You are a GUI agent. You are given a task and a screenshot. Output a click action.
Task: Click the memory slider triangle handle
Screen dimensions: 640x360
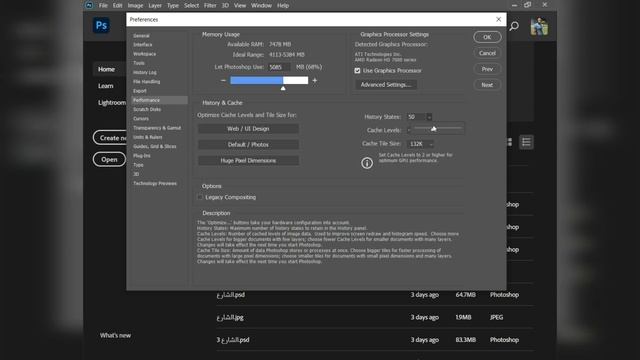point(283,88)
